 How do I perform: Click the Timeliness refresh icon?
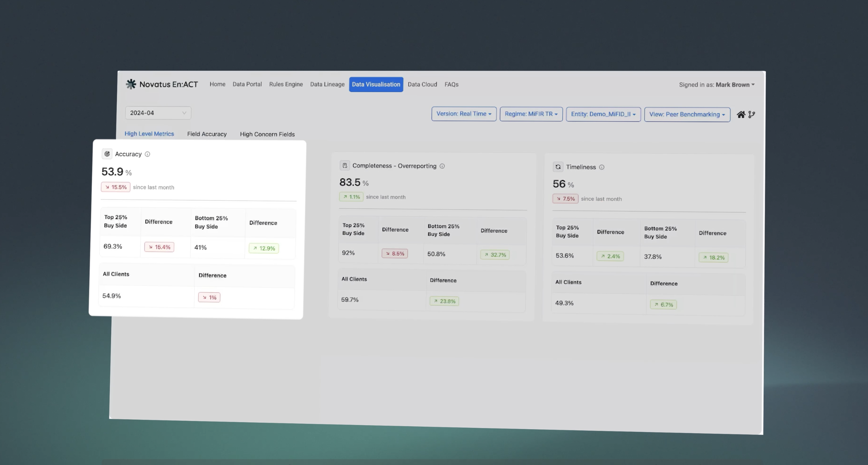(x=558, y=167)
